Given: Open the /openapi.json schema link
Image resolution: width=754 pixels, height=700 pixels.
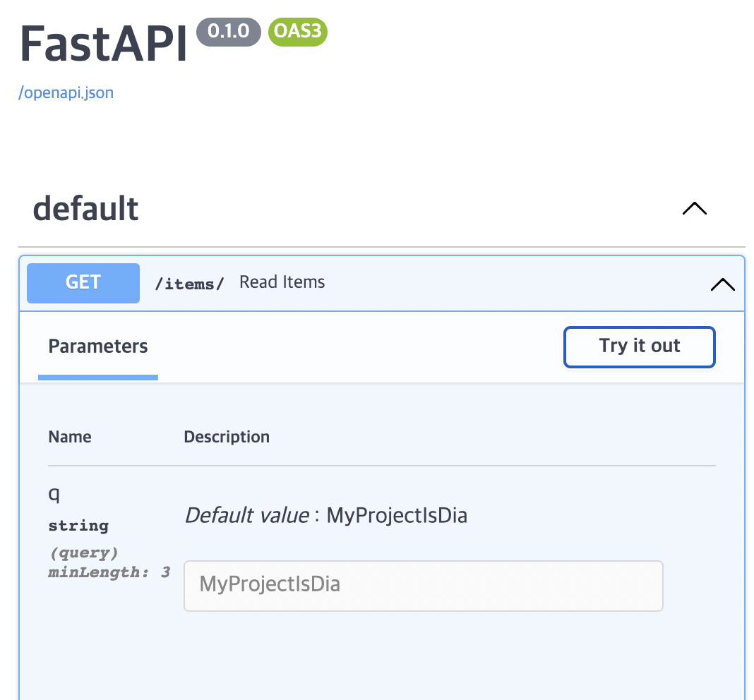Looking at the screenshot, I should click(x=66, y=92).
